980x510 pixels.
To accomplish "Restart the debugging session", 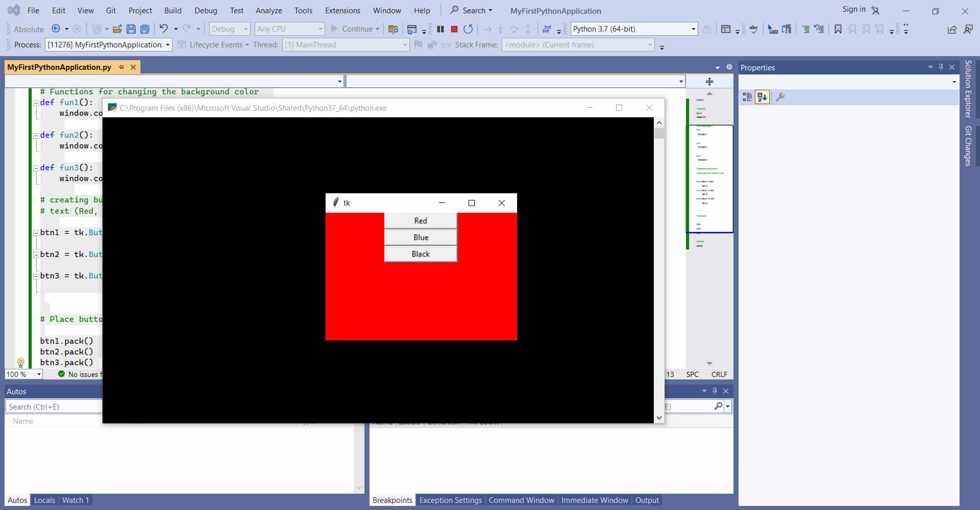I will [x=468, y=29].
